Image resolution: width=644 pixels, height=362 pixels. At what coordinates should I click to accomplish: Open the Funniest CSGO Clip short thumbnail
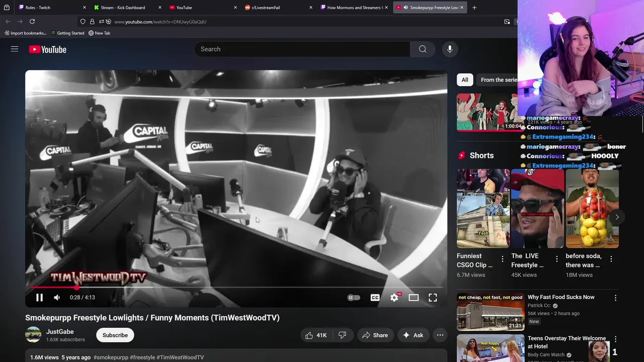484,208
